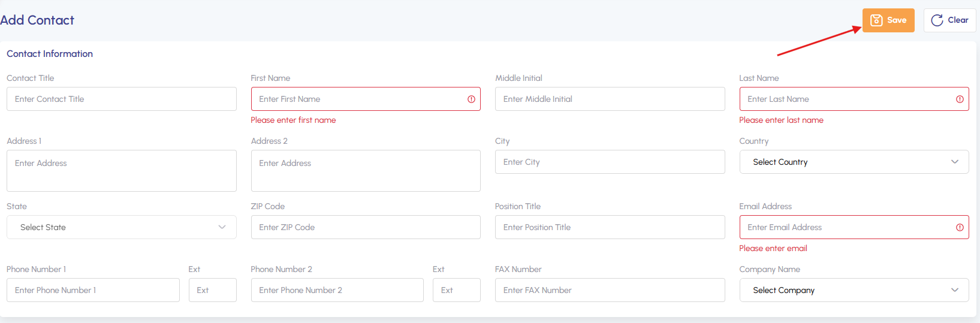
Task: Click the First Name error warning icon
Action: [x=471, y=99]
